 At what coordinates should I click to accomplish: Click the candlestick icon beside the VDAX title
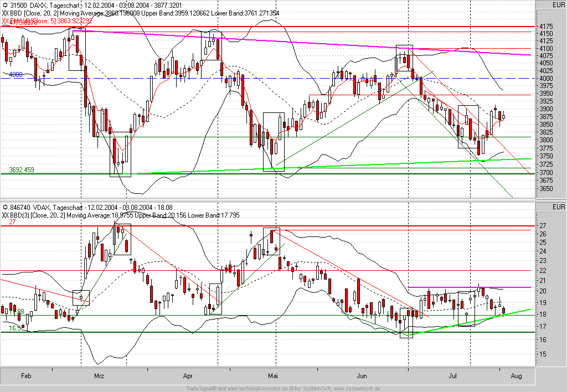[5, 207]
